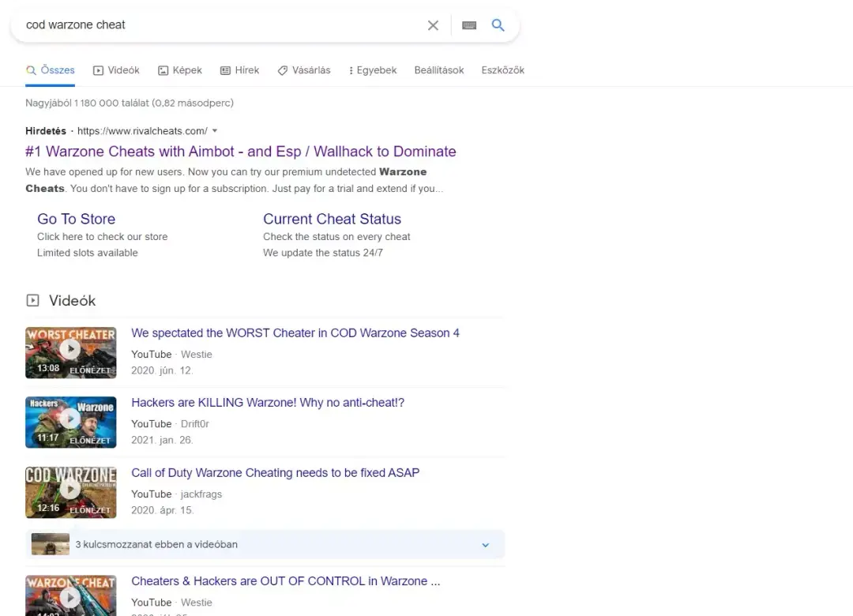Expand '3 kulcsmozzanat ebben a videóban' chevron
This screenshot has width=853, height=616.
tap(485, 545)
